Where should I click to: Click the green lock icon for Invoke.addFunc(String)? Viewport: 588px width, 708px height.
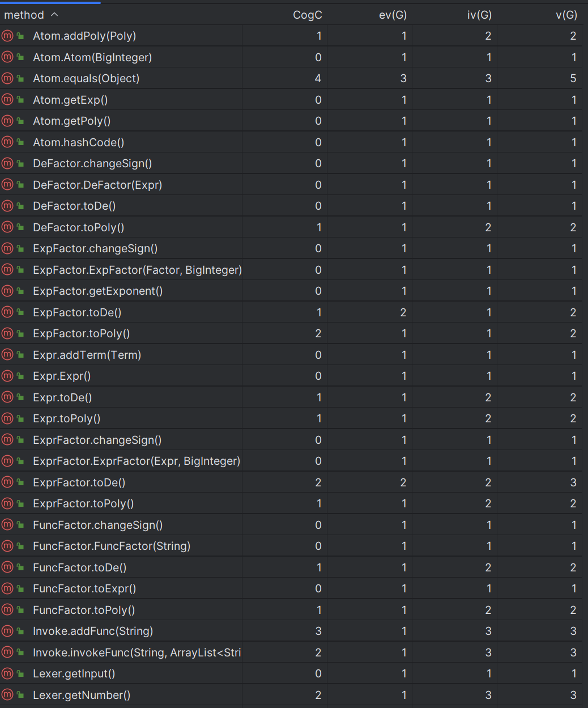tap(20, 631)
